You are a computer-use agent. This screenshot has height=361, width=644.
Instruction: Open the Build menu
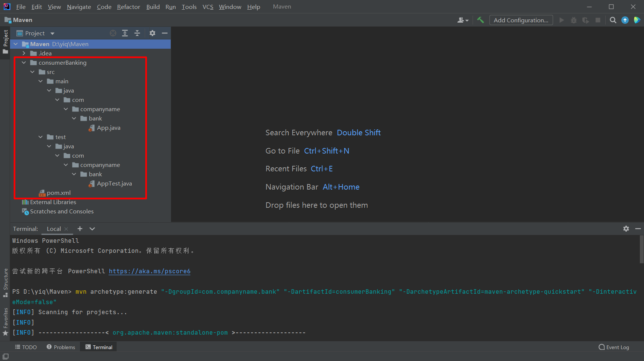(153, 7)
